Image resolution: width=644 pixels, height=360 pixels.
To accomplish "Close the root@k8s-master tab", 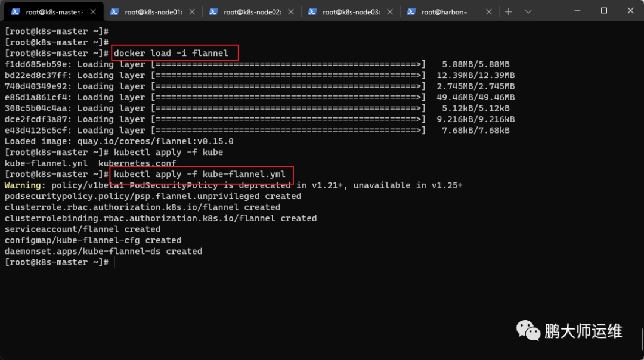I will (x=93, y=12).
